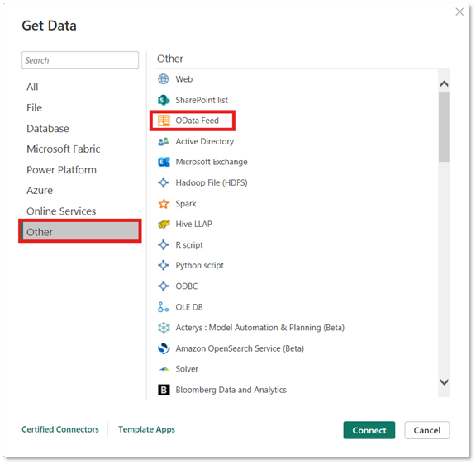The image size is (476, 464).
Task: Click the Amazon OpenSearch Service icon
Action: click(x=164, y=348)
